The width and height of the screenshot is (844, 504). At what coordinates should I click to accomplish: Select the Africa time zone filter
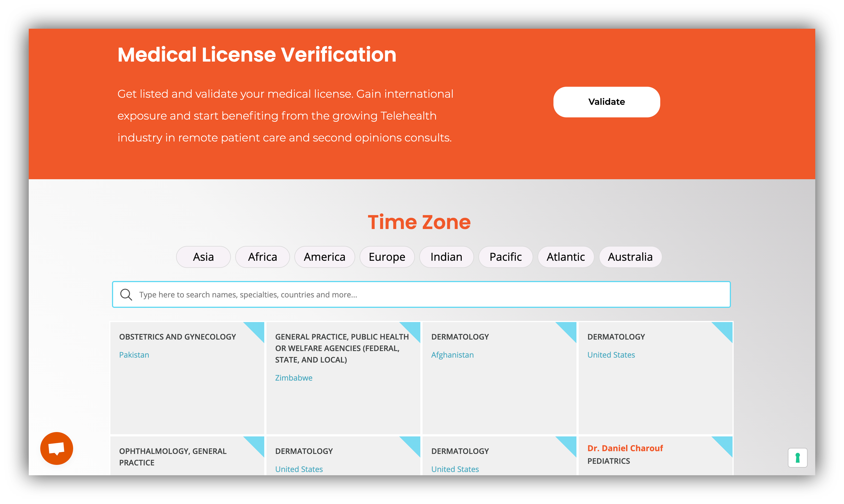262,257
